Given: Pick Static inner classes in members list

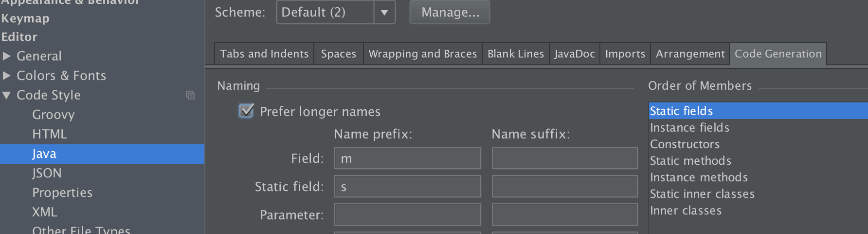Looking at the screenshot, I should (702, 194).
